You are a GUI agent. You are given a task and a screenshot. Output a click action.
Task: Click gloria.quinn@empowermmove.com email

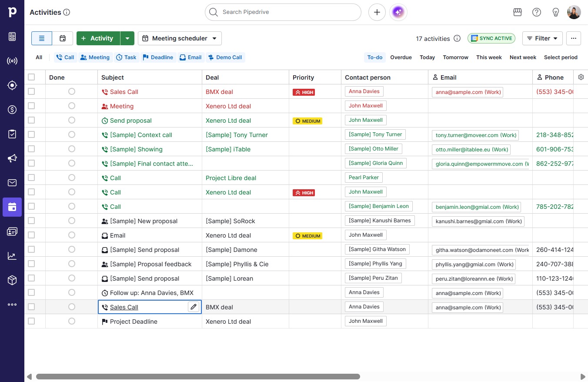point(481,164)
